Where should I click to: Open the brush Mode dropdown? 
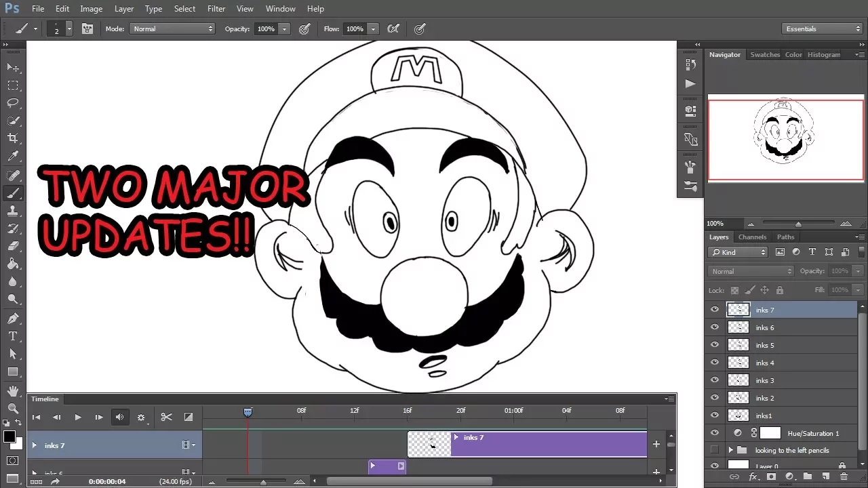click(173, 28)
